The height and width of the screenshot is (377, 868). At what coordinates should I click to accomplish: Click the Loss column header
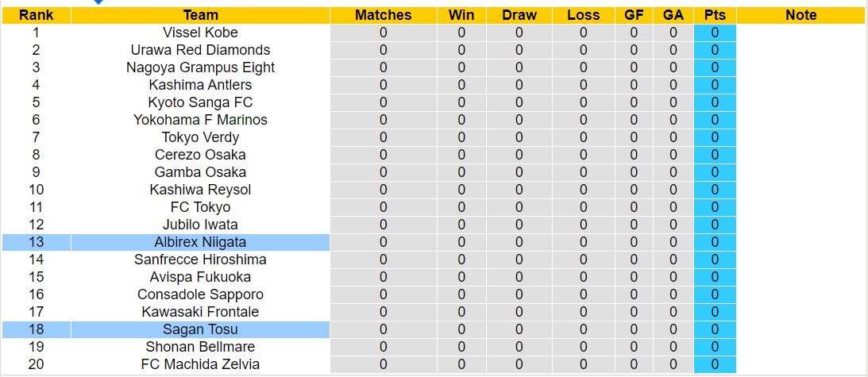coord(584,15)
